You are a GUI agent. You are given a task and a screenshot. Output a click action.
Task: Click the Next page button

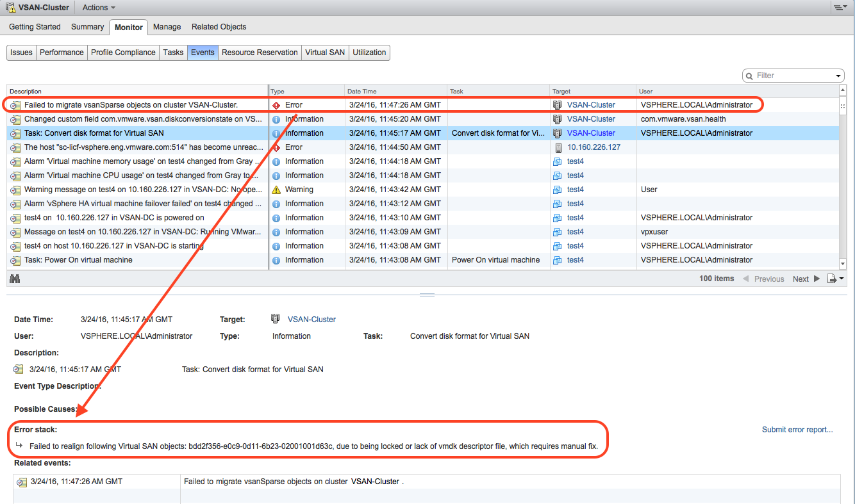806,279
